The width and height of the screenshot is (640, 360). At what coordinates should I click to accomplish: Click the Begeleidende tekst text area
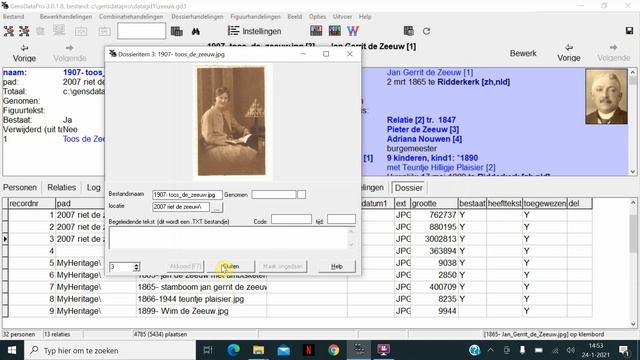(228, 238)
